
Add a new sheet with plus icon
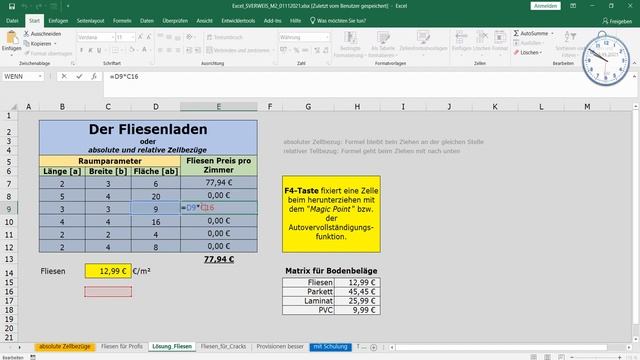(x=373, y=347)
